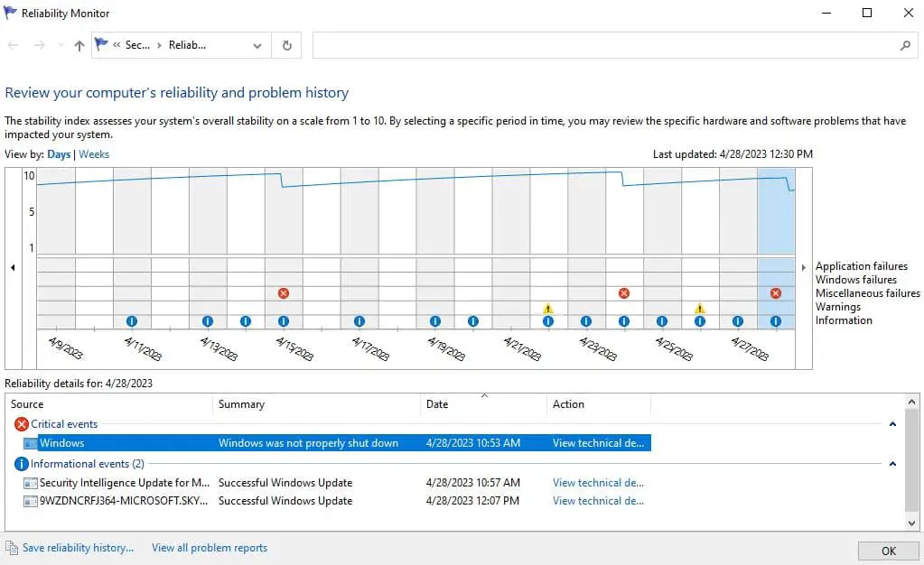Click the information icon for 4/27/2023
Screen dimensions: 924x565
click(x=738, y=321)
